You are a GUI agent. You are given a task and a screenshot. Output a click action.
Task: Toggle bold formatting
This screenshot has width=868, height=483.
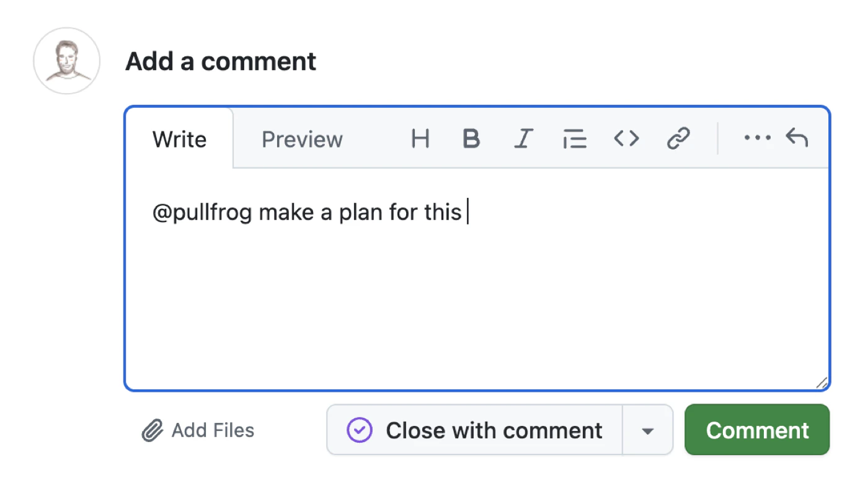pyautogui.click(x=471, y=139)
